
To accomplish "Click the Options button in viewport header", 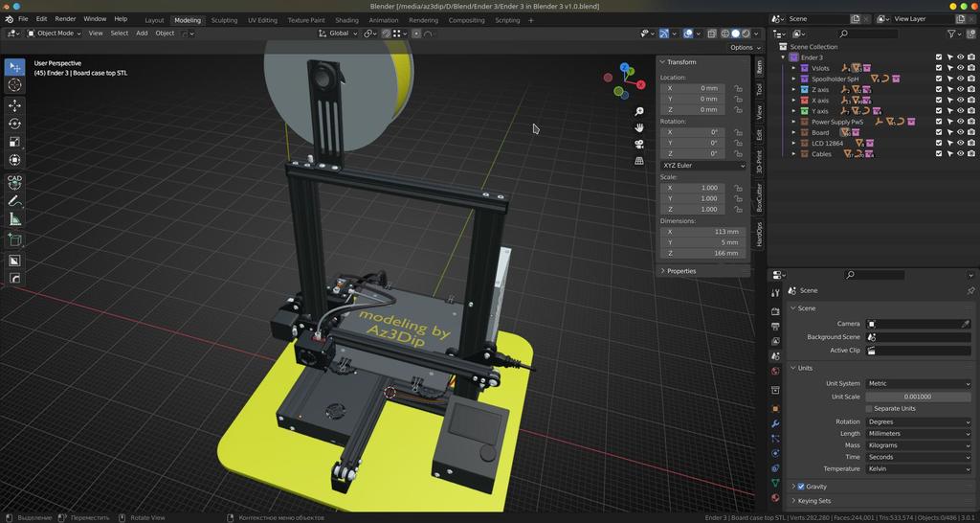I will [744, 47].
